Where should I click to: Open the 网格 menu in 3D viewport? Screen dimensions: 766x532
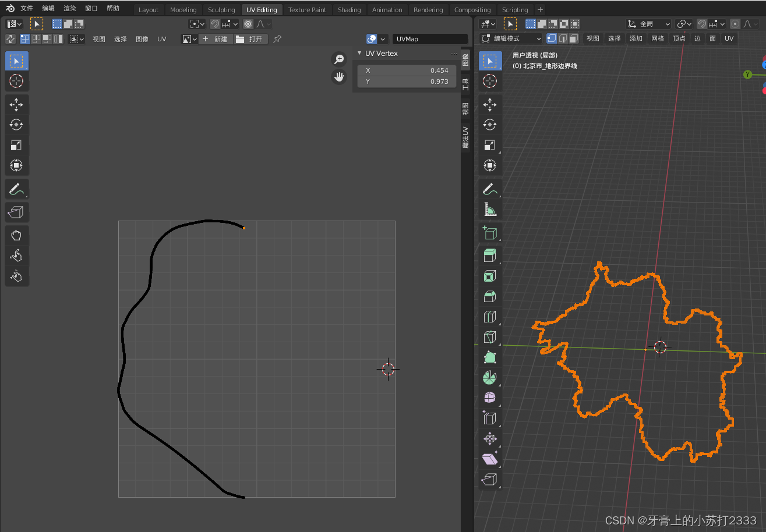(x=658, y=38)
